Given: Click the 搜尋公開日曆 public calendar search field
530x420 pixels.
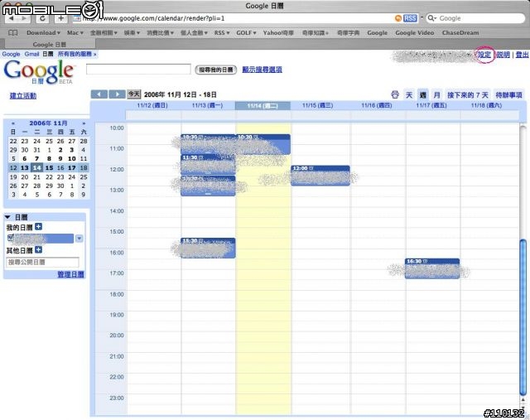Looking at the screenshot, I should [42, 262].
